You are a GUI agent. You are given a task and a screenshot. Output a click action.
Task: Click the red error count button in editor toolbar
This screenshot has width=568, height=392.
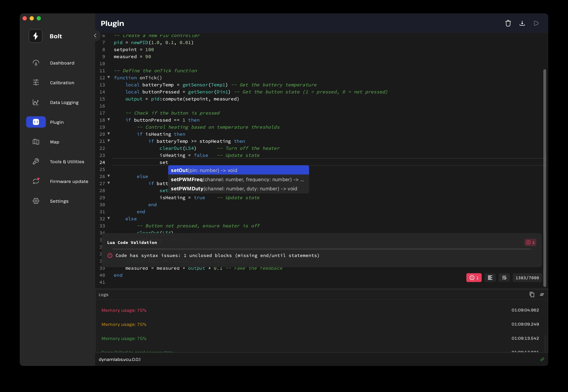pyautogui.click(x=474, y=278)
